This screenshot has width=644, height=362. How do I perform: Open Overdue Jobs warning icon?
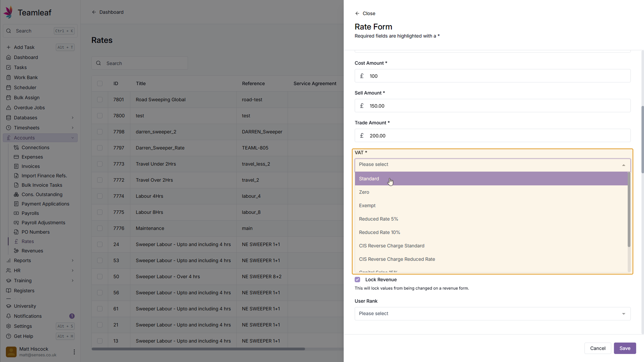click(9, 108)
